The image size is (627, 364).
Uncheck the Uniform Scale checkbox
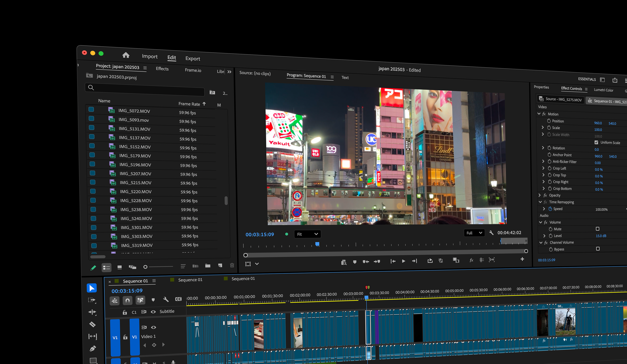[596, 142]
